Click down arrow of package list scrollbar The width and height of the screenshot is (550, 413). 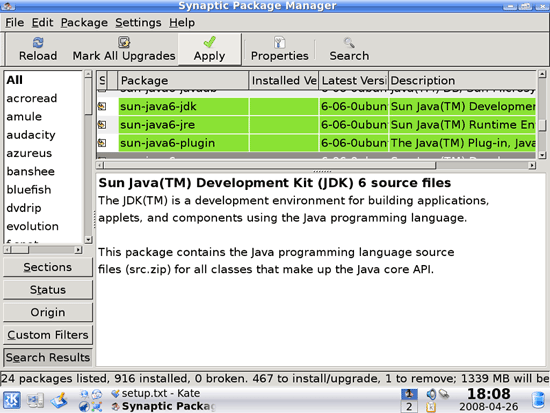point(542,155)
